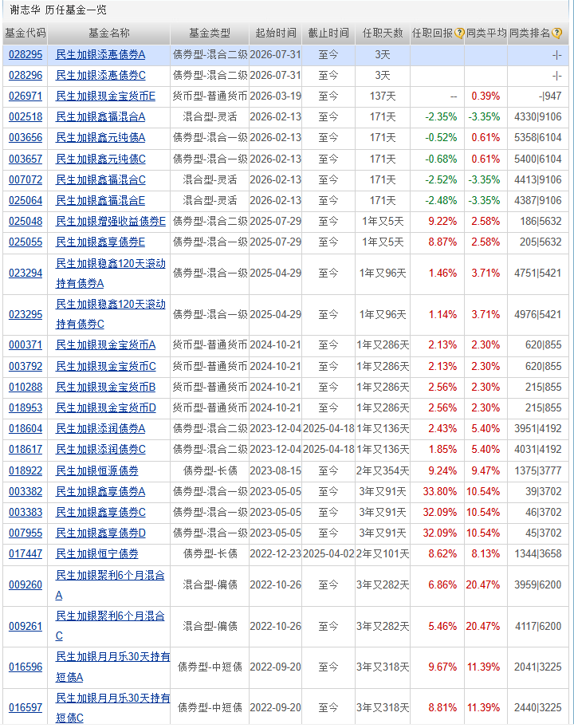Open fund code link 003383
The image size is (574, 728).
click(x=26, y=513)
